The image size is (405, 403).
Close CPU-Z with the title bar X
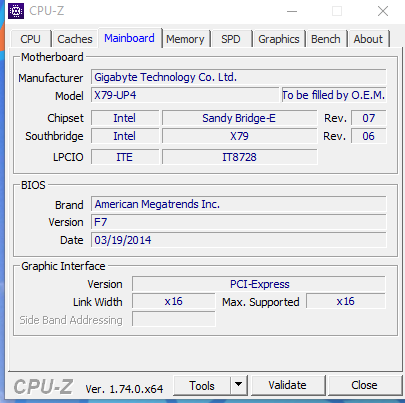[x=383, y=11]
